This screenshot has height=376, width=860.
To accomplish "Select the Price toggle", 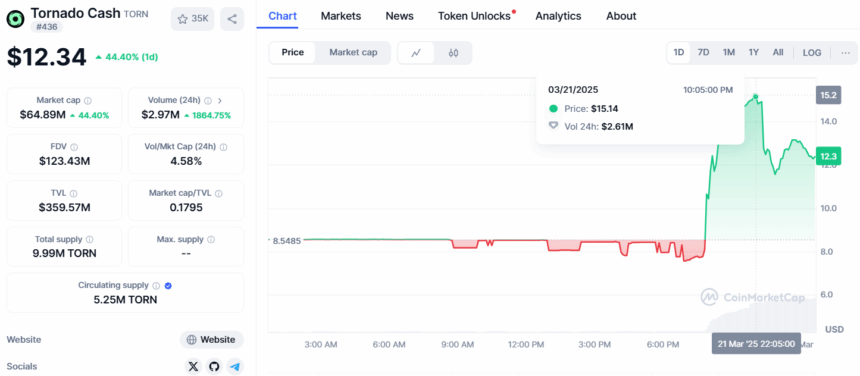I will pyautogui.click(x=293, y=53).
